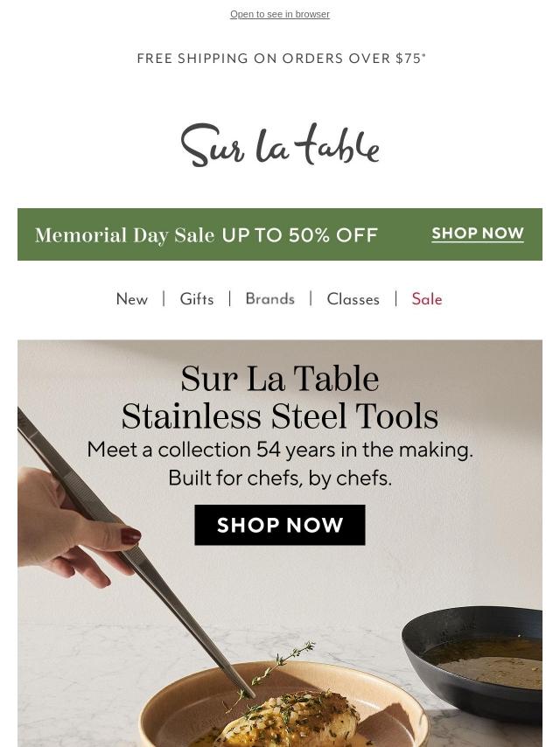Go to the Brands section

270,299
